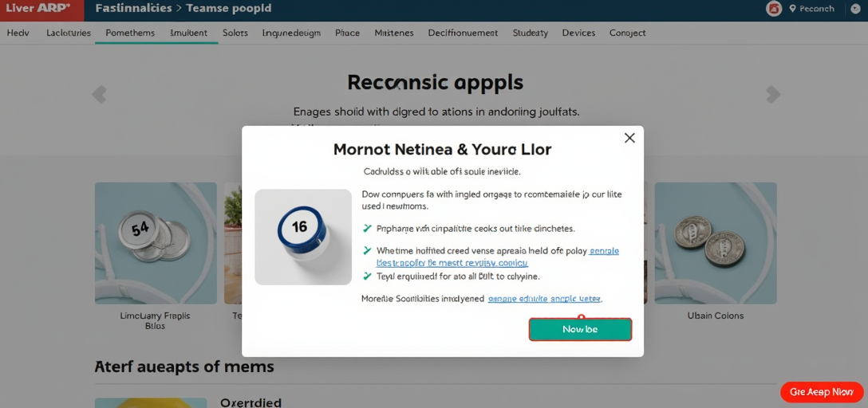This screenshot has height=408, width=868.
Task: Click the second green checkmark bullet icon
Action: [366, 250]
